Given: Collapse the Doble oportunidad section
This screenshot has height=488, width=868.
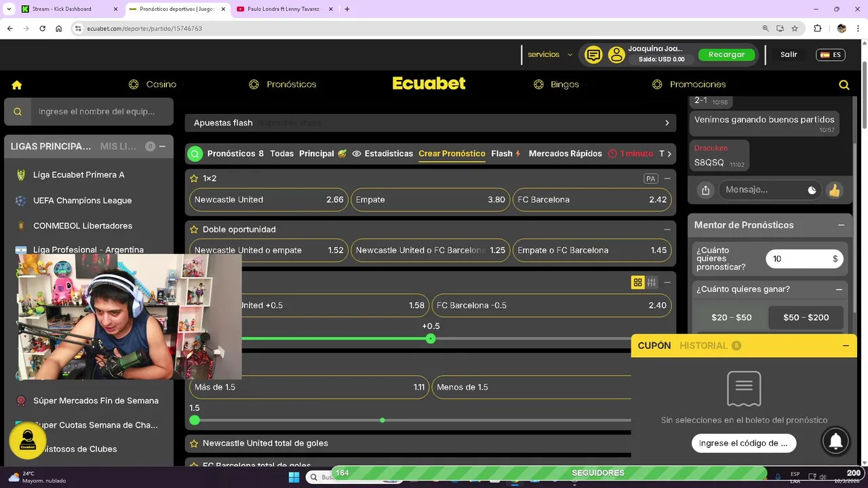Looking at the screenshot, I should 667,229.
